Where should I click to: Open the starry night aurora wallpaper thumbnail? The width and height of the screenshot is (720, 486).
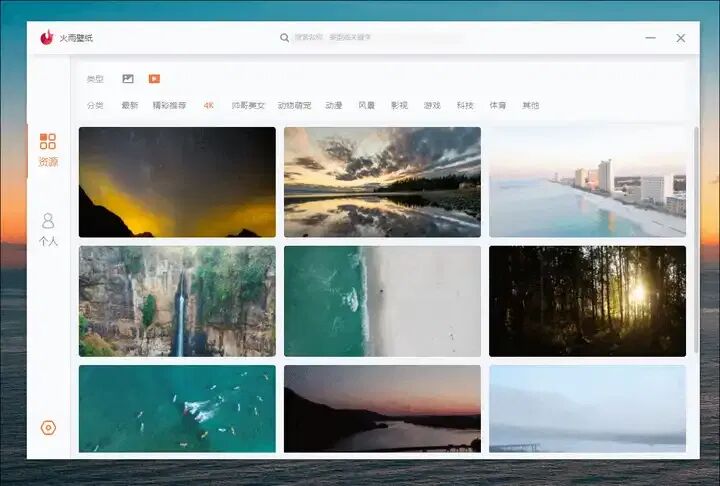[177, 182]
